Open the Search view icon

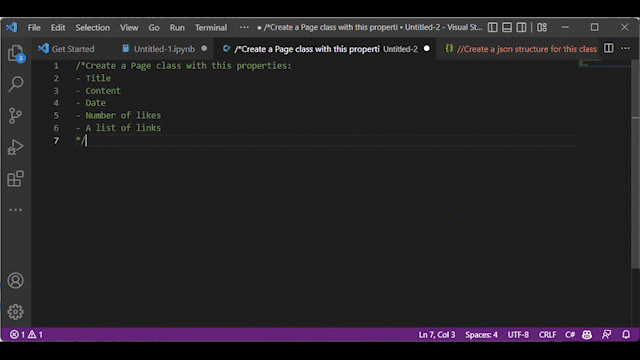16,84
